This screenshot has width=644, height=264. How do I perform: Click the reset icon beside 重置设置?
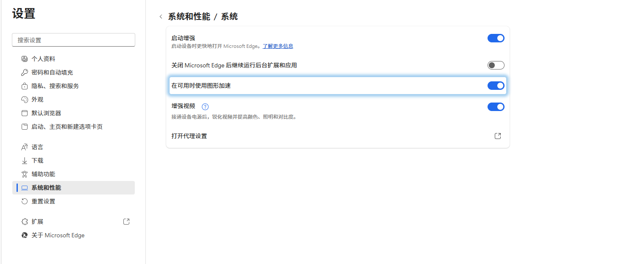(x=24, y=201)
